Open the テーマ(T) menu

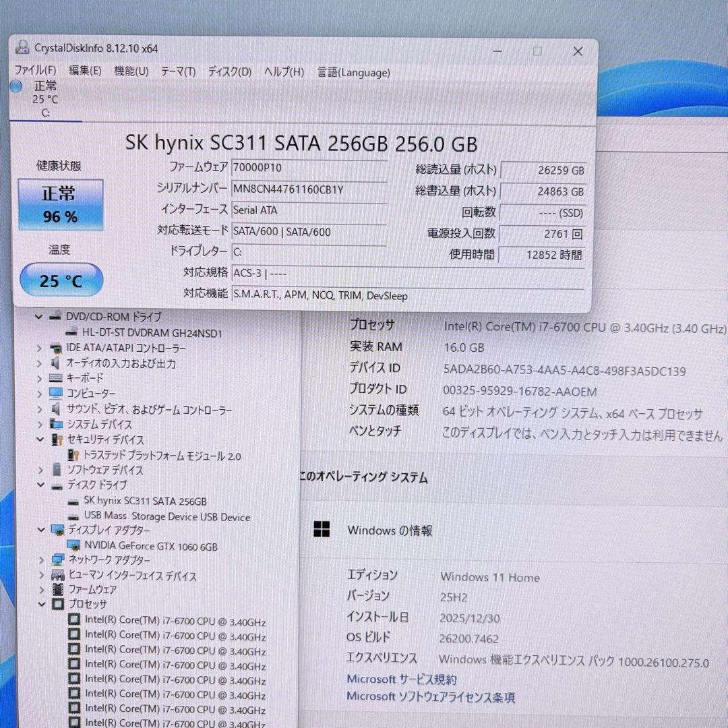point(178,71)
